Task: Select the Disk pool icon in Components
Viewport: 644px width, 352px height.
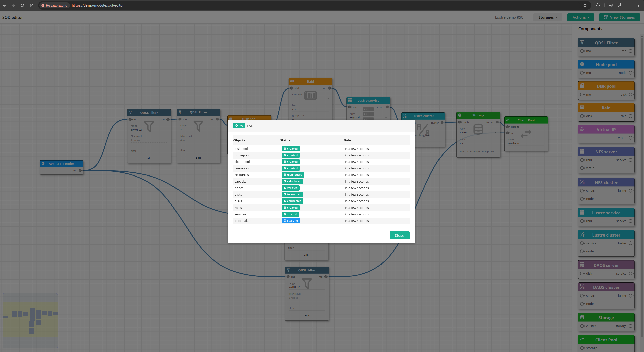Action: (x=582, y=86)
